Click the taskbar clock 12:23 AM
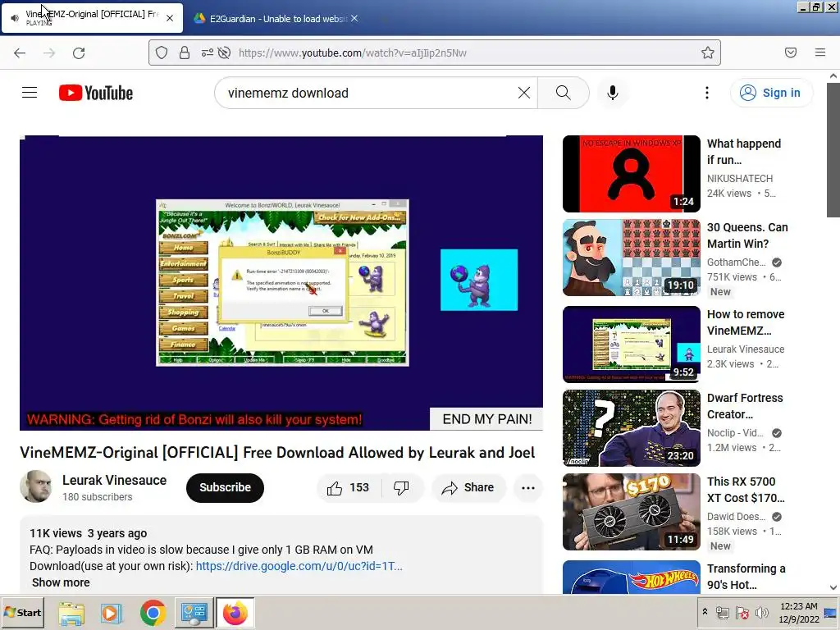840x630 pixels. (x=798, y=606)
